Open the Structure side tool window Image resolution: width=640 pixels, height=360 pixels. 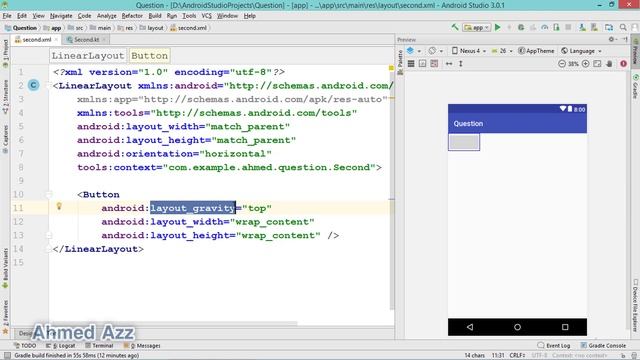tap(5, 97)
